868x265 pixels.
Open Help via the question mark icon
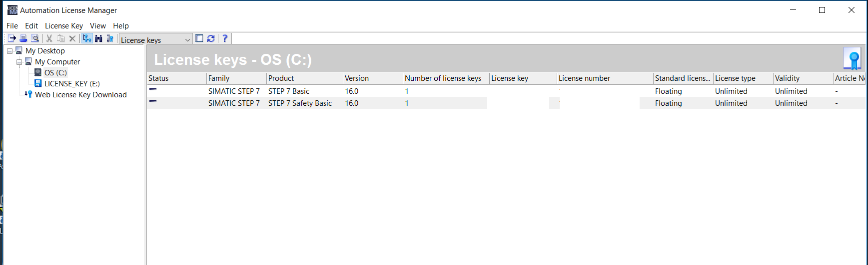coord(225,38)
